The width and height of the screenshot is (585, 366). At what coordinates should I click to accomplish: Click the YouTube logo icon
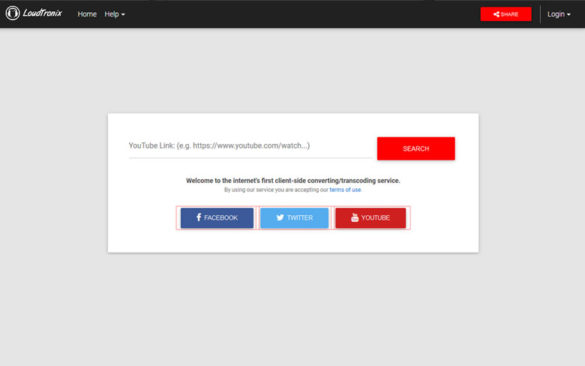coord(355,218)
